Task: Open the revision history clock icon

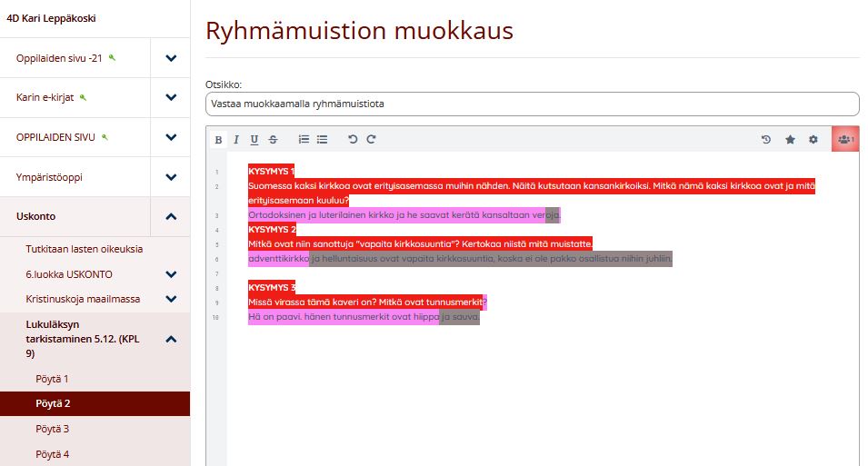Action: (766, 140)
